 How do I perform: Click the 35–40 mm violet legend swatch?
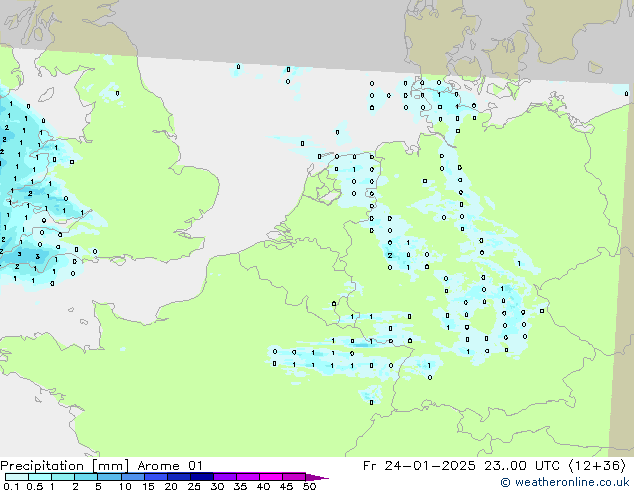[248, 477]
